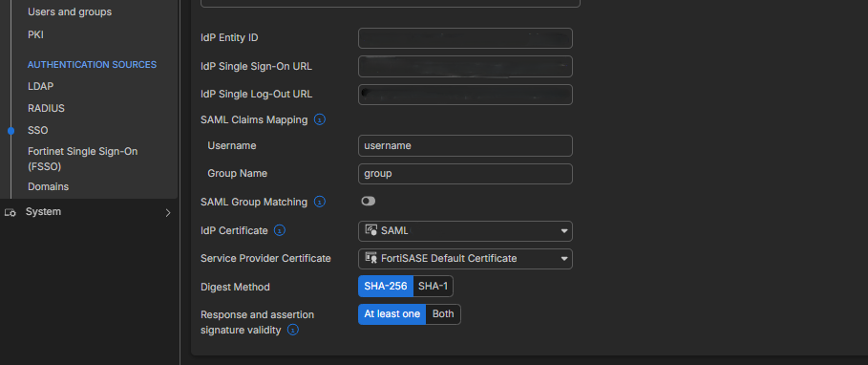
Task: Click the IdP Single Sign-On URL field
Action: coord(465,67)
